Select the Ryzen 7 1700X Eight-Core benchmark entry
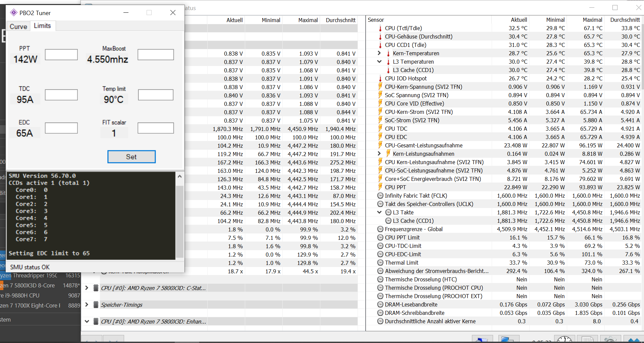644x343 pixels. [x=40, y=305]
